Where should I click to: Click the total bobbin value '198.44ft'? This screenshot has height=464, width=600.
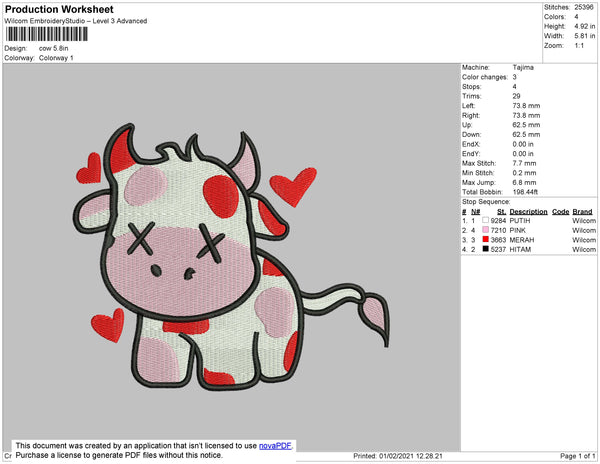525,192
